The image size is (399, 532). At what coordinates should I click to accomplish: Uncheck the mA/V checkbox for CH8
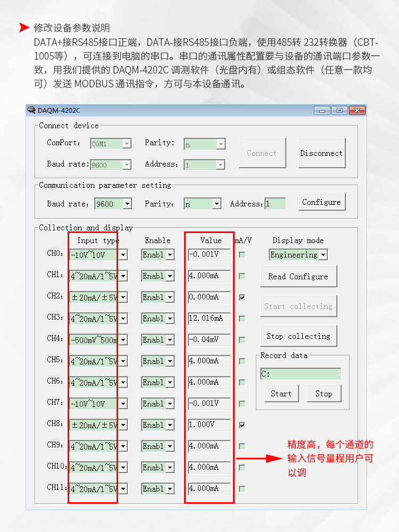pos(242,425)
